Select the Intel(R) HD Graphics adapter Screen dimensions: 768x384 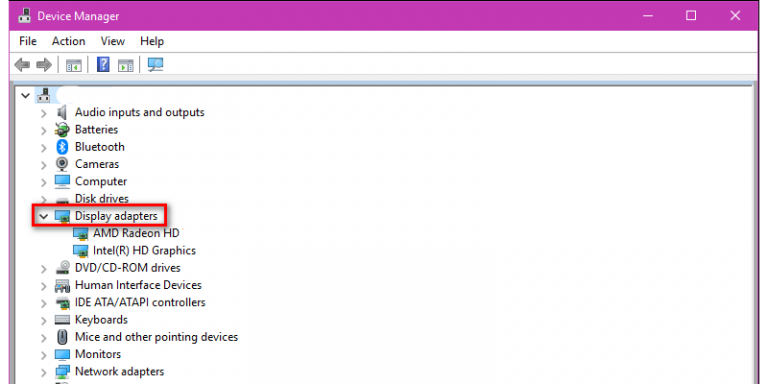[x=144, y=251]
